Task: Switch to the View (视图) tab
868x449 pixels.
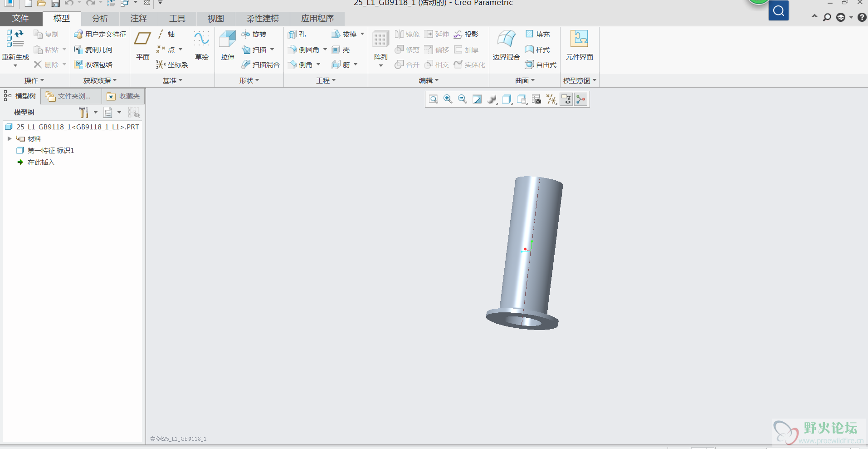Action: pos(215,19)
